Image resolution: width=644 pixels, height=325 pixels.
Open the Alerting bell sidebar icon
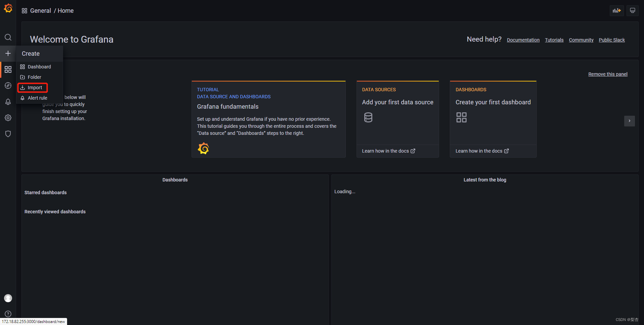[x=8, y=102]
